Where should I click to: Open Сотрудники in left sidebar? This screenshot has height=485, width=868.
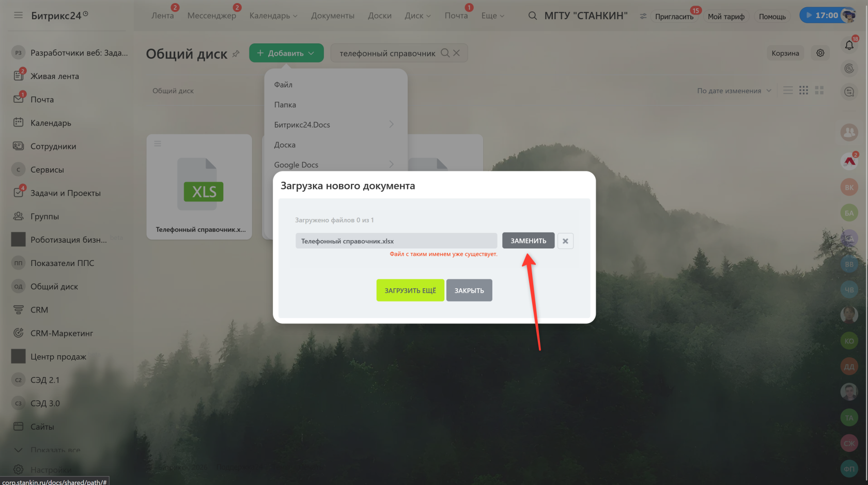53,147
